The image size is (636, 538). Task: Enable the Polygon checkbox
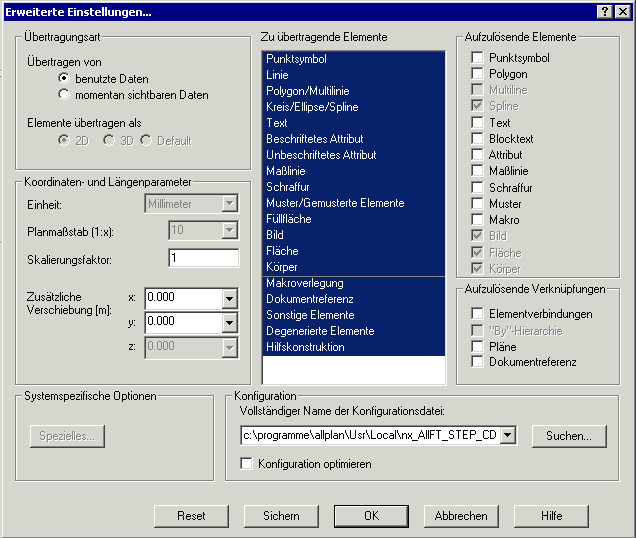[x=477, y=74]
